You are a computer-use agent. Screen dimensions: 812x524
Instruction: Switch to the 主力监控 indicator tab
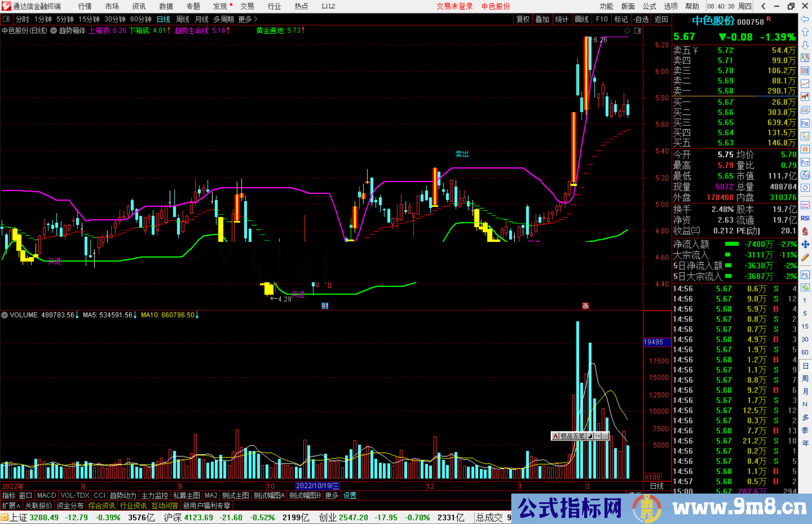tap(155, 495)
